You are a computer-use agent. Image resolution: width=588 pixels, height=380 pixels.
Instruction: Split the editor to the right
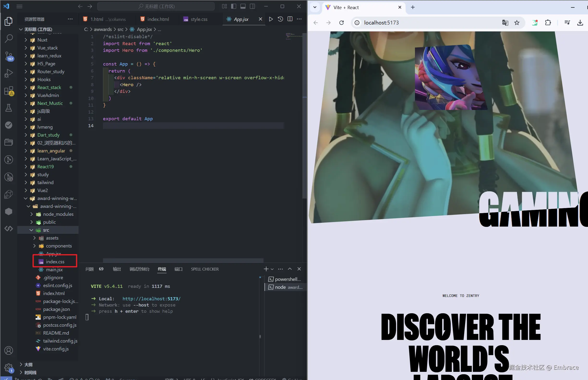290,19
